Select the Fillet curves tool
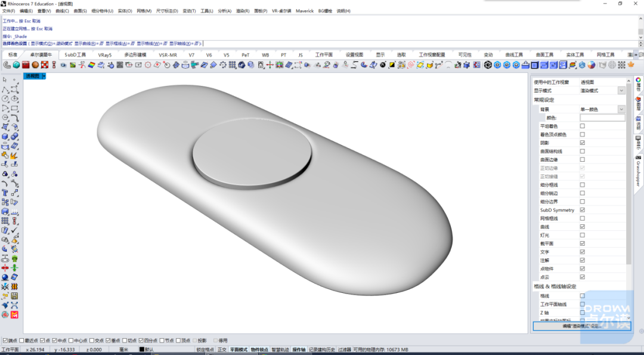Viewport: 644px width, 355px height. (14, 118)
